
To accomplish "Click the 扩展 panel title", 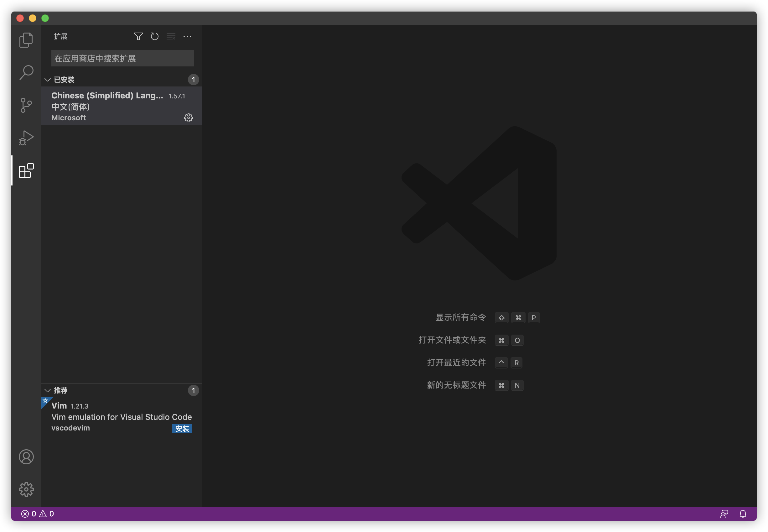I will coord(61,36).
